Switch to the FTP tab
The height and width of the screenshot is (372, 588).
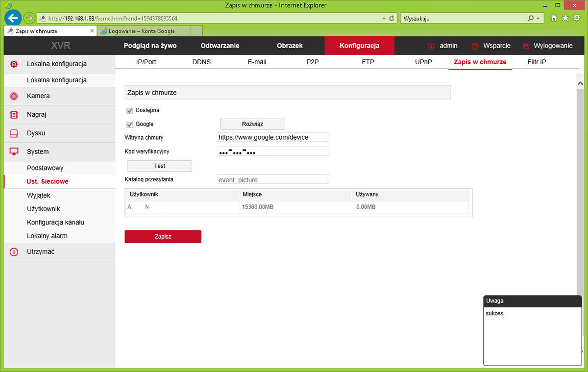click(x=368, y=62)
